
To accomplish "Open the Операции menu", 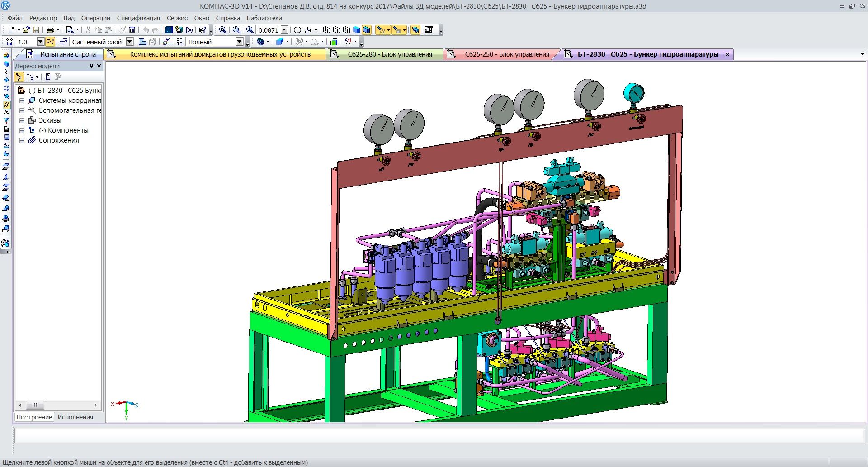I will [x=95, y=18].
